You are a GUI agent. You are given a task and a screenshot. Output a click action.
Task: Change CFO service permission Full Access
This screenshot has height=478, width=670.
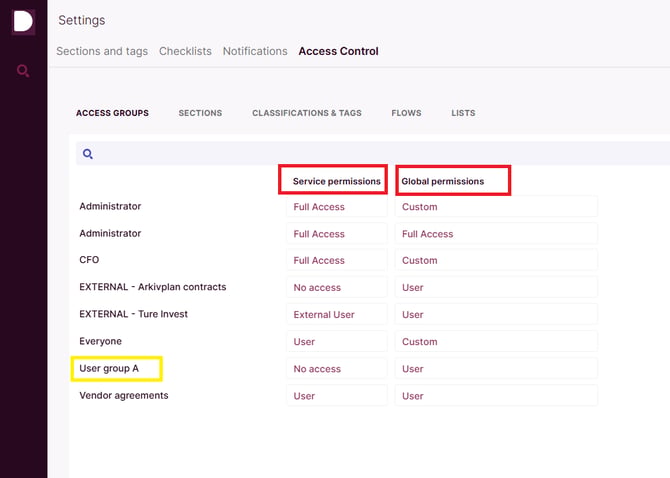(337, 261)
